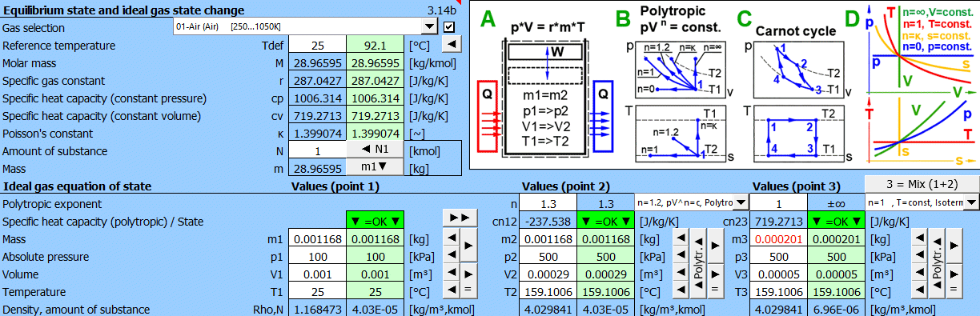The image size is (980, 316).
Task: Click the '3 = Mix (1+2)' button
Action: click(922, 184)
